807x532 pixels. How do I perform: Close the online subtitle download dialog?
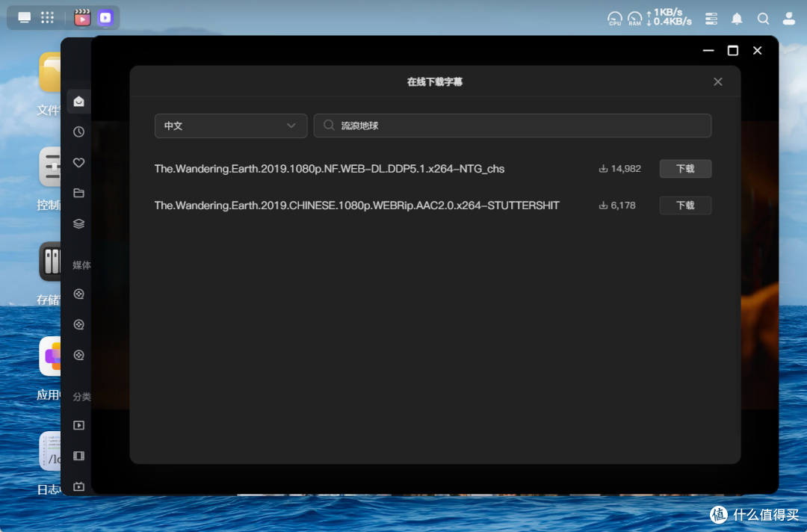tap(718, 81)
